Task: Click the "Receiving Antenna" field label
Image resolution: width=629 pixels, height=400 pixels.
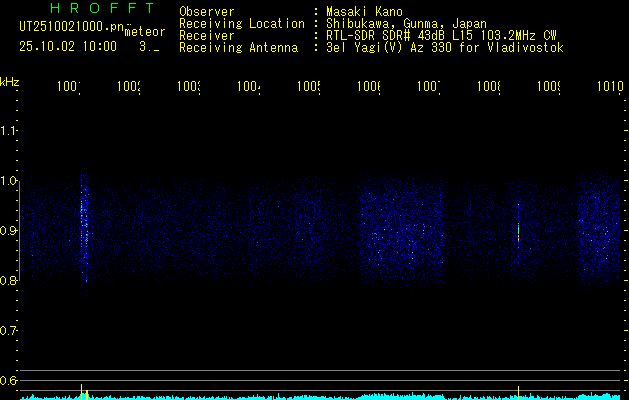Action: click(239, 48)
